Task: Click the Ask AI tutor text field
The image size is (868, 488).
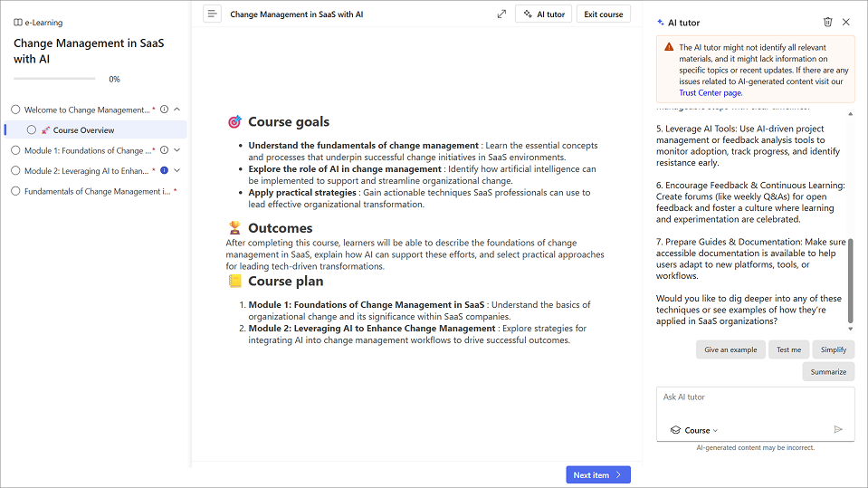Action: tap(755, 397)
